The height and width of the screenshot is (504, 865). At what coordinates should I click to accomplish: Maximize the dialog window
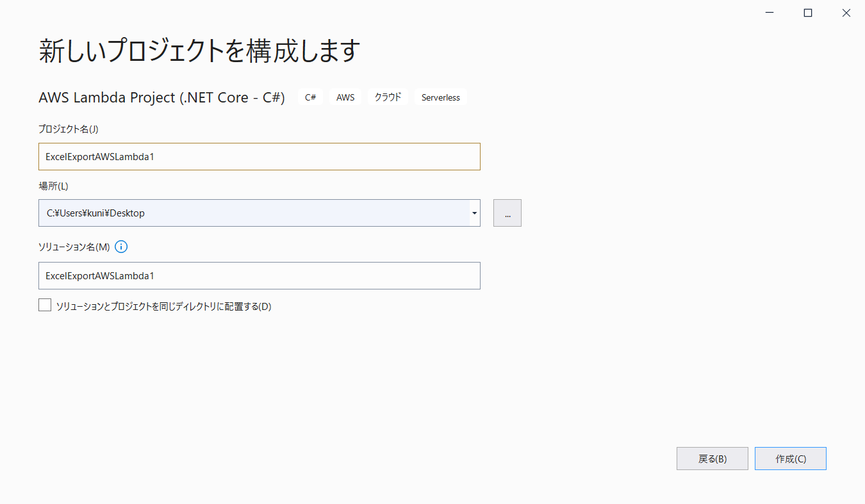(808, 13)
